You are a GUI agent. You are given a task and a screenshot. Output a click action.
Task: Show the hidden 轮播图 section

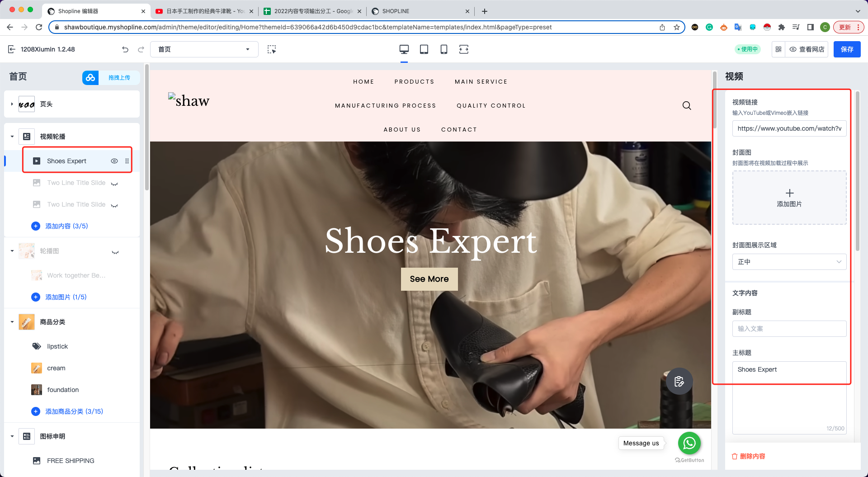pos(115,251)
